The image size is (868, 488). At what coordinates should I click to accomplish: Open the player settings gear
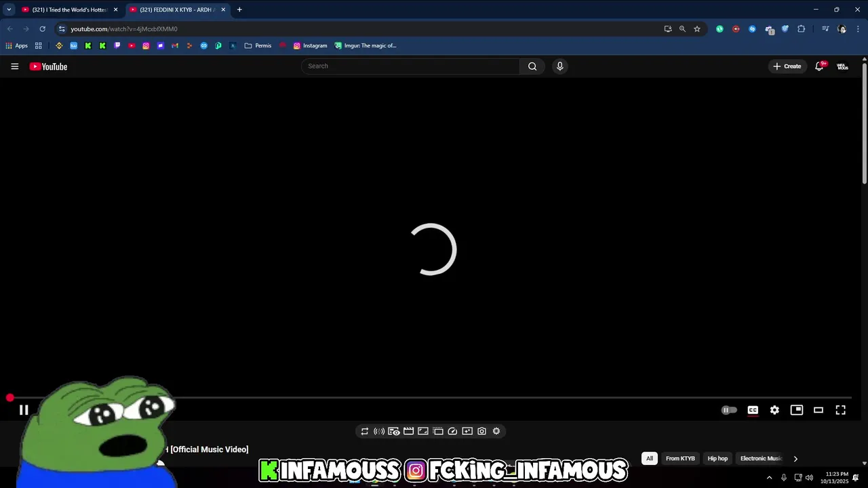pyautogui.click(x=774, y=410)
